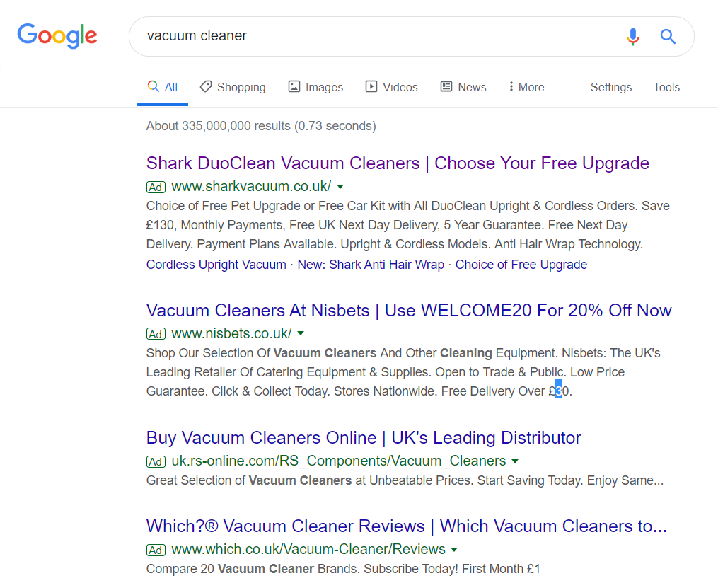
Task: Open the Cordless Upright Vacuum sitelink
Action: pos(216,265)
